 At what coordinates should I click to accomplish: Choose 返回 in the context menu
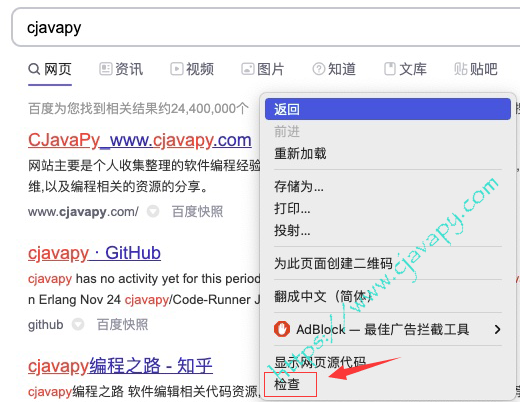pos(388,109)
